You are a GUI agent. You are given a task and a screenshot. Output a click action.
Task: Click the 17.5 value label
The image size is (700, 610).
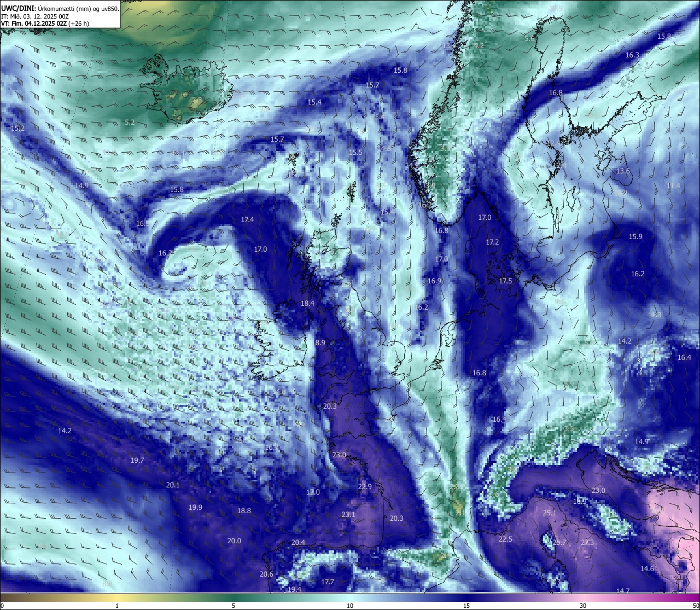pos(505,281)
